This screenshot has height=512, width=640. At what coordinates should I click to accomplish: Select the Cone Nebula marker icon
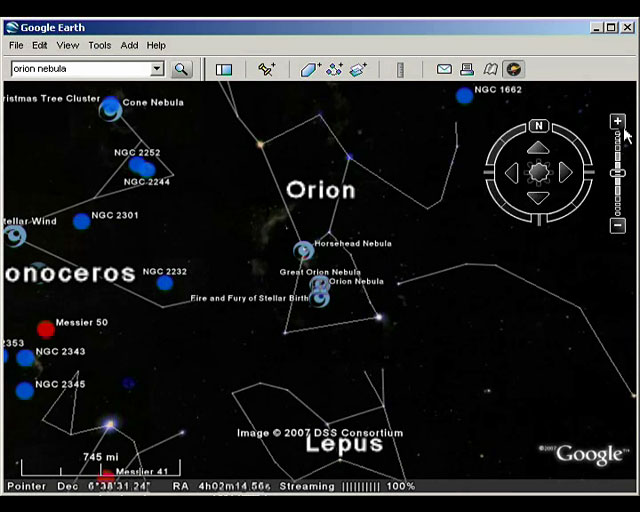click(110, 109)
